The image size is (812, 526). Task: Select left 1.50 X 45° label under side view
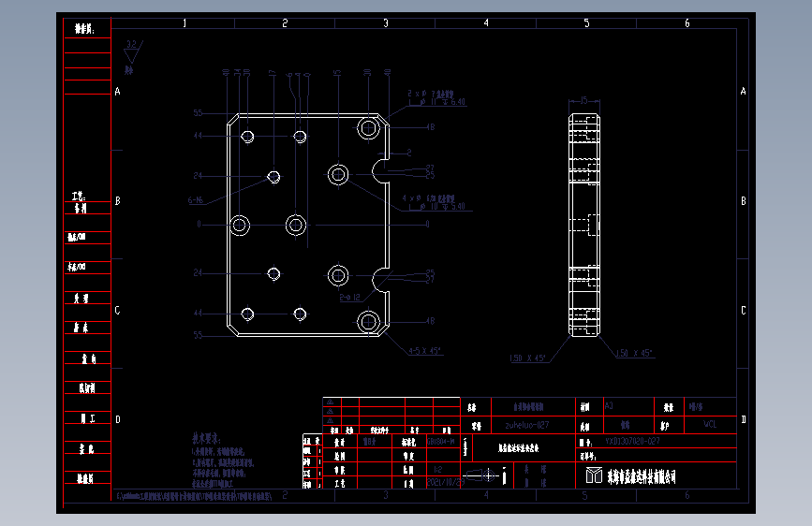[x=527, y=358]
